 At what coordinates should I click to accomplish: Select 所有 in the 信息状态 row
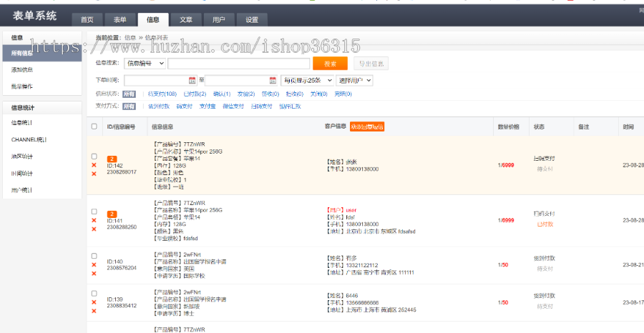129,94
